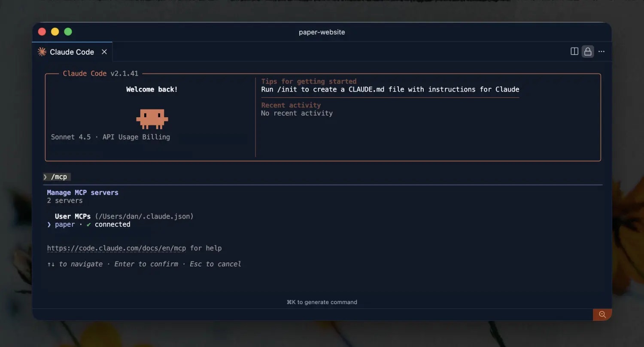The height and width of the screenshot is (347, 644).
Task: Click the Claude Code spark icon on the tab
Action: click(42, 52)
